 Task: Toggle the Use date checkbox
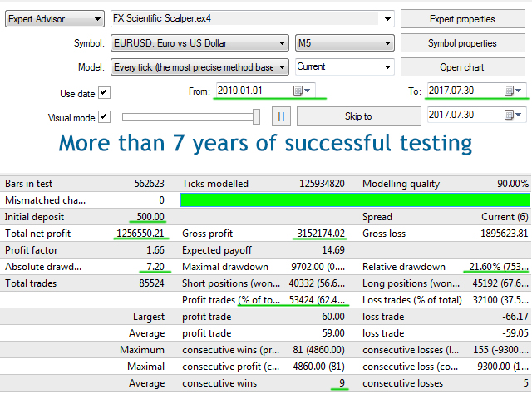(x=104, y=93)
